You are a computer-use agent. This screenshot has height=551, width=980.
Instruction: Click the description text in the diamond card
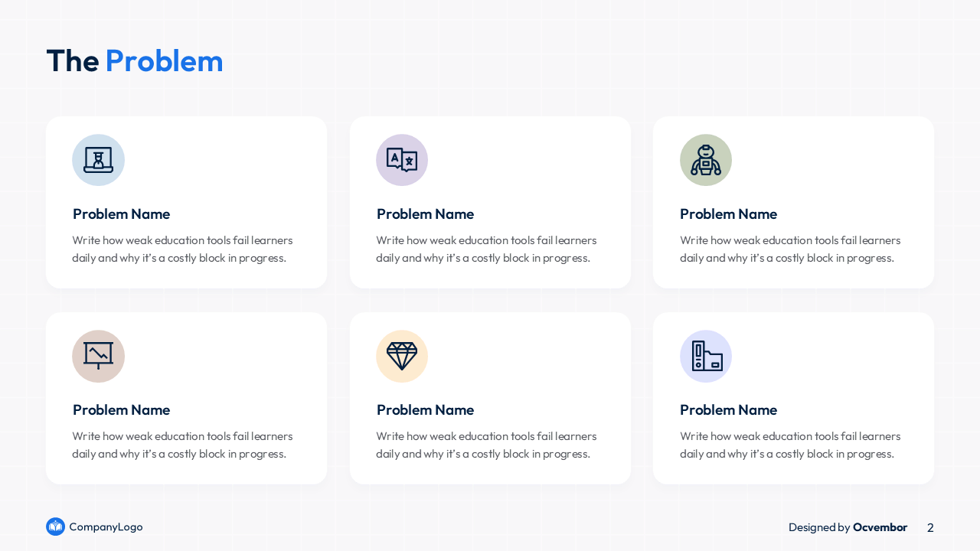click(486, 445)
